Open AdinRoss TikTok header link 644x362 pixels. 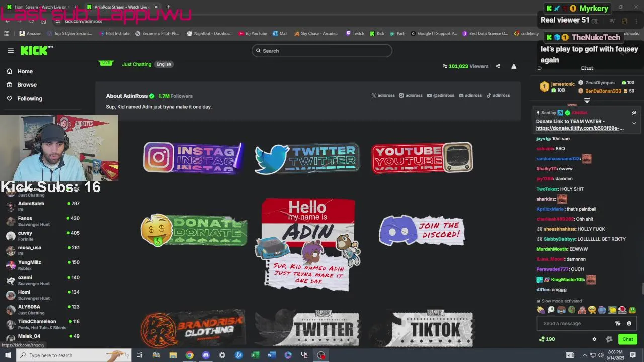[498, 95]
